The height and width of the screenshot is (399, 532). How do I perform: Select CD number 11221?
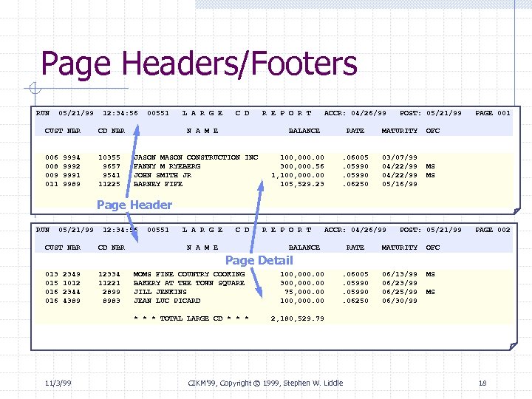(109, 283)
